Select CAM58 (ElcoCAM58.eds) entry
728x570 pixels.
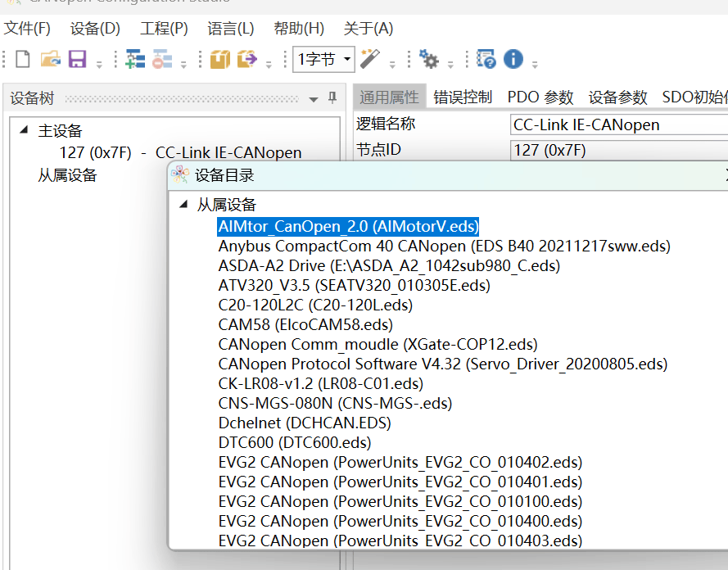click(305, 324)
